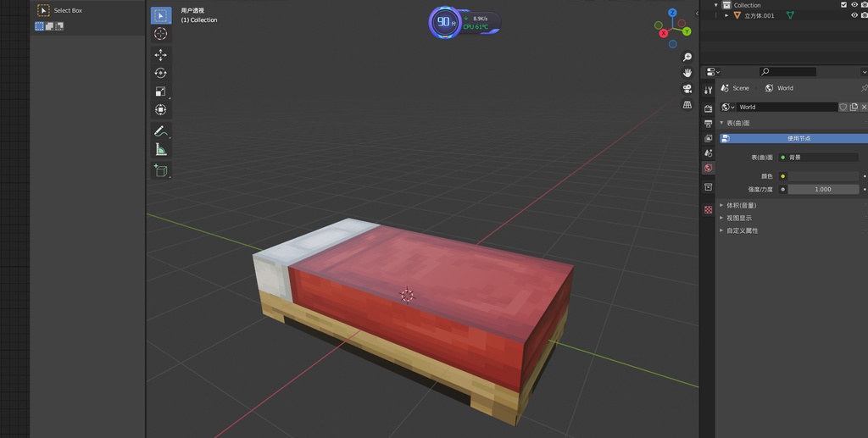Set selection mode to Extend
This screenshot has width=868, height=438.
49,26
